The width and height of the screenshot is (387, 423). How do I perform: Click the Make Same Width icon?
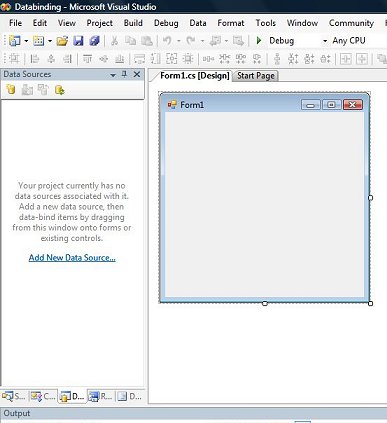(139, 59)
